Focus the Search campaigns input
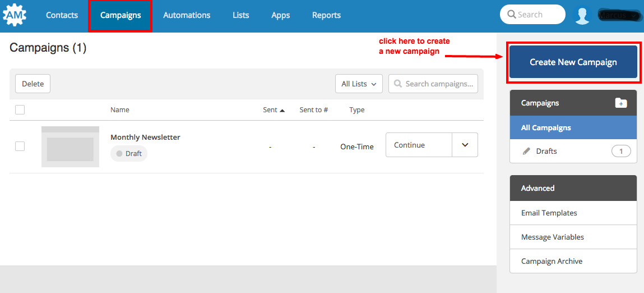This screenshot has height=293, width=644. click(x=433, y=84)
